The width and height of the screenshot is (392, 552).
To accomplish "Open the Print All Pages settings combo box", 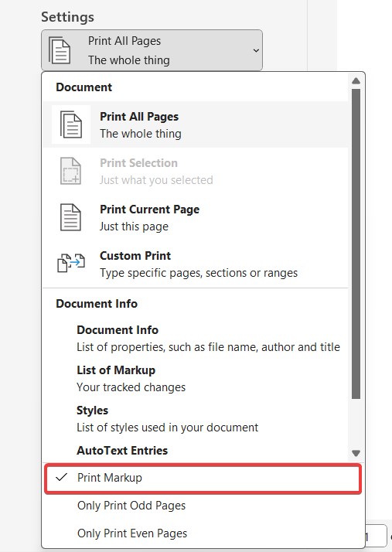I will 152,50.
